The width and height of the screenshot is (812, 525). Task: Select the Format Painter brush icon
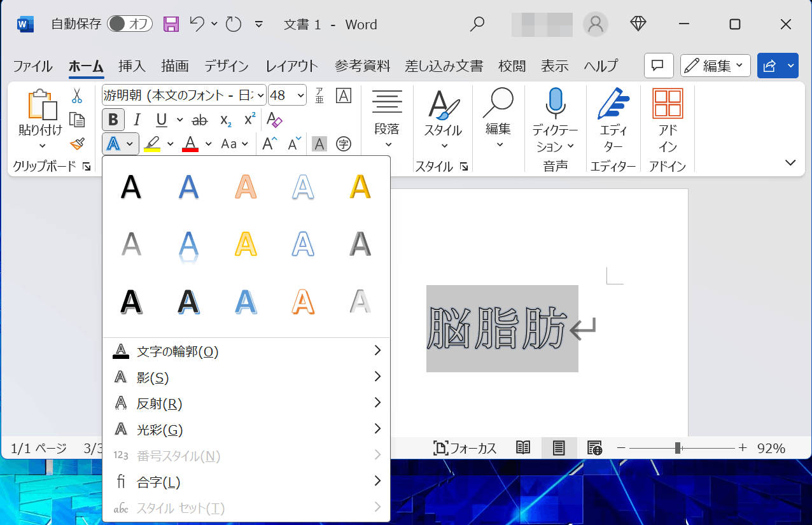tap(77, 144)
